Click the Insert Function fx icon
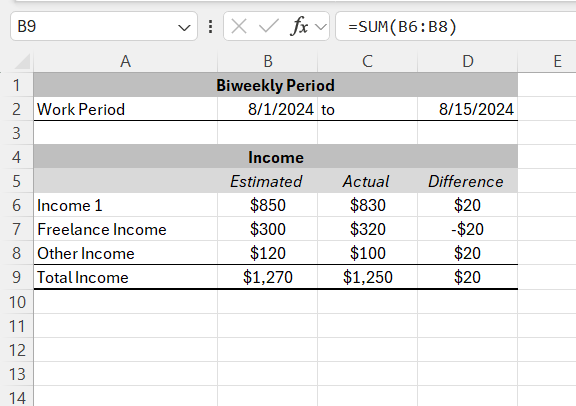Screen dimensions: 576x406 (x=299, y=26)
